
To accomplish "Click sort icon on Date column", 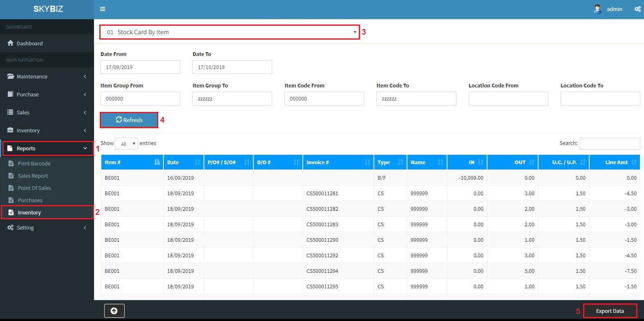I will click(x=197, y=162).
